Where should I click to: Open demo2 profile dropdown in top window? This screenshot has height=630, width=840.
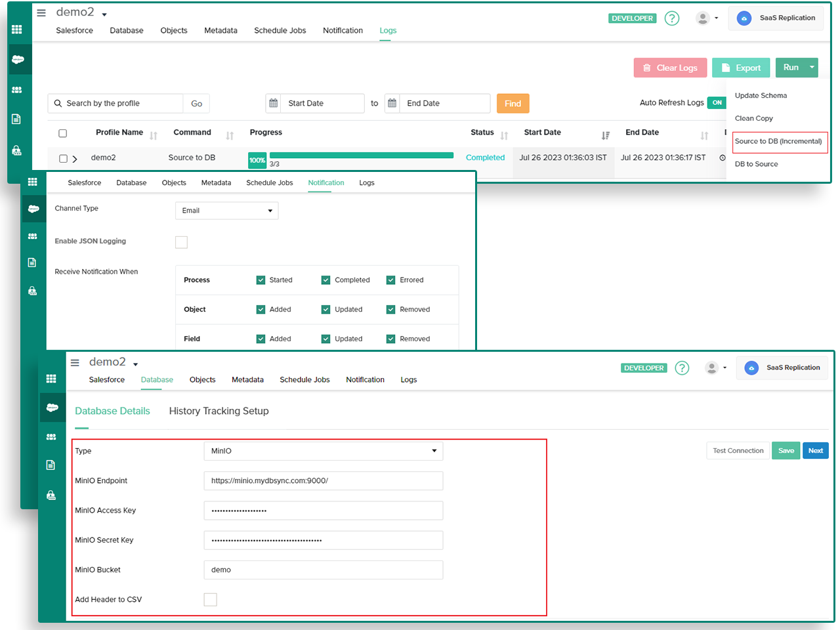[104, 14]
